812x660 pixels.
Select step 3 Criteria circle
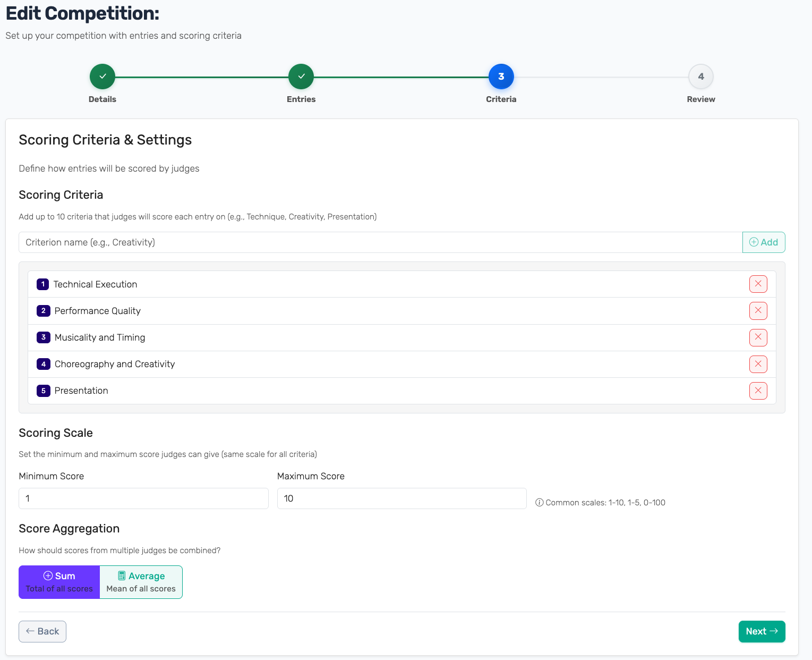point(501,77)
